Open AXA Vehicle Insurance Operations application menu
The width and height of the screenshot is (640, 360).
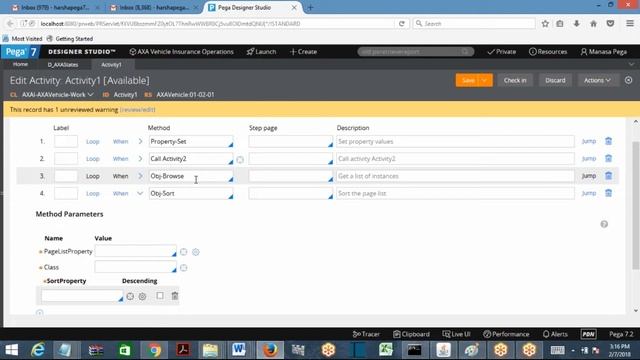[182, 52]
